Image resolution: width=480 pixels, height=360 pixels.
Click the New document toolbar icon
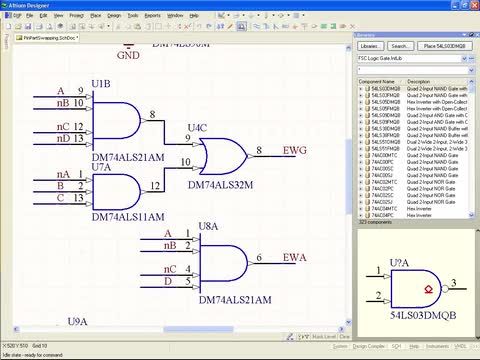click(x=9, y=26)
